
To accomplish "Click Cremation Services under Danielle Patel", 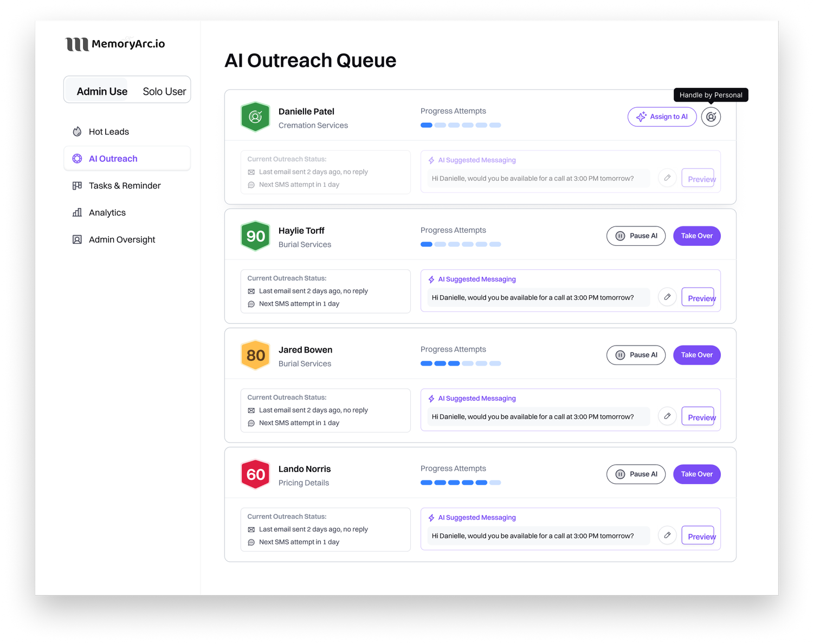I will click(313, 126).
